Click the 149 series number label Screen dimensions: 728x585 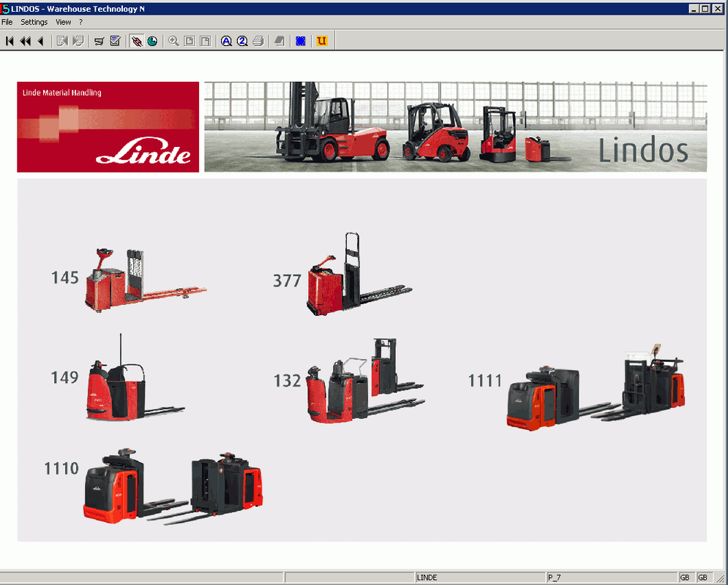pyautogui.click(x=64, y=377)
